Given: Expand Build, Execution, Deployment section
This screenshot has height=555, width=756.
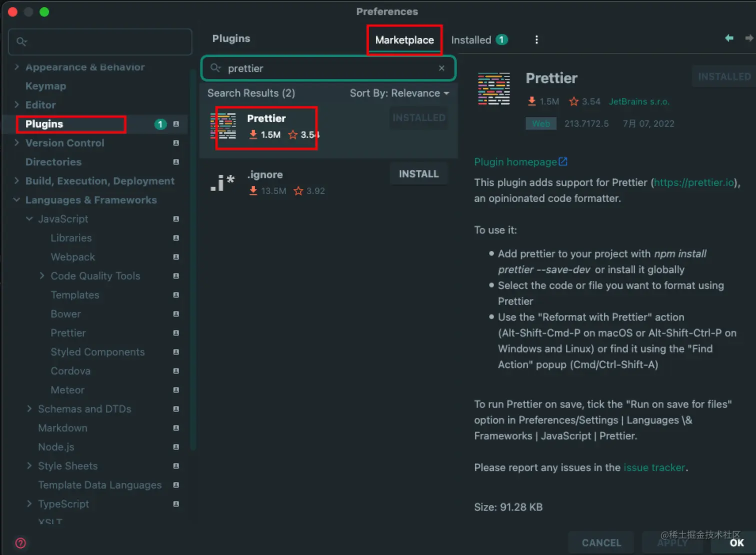Looking at the screenshot, I should tap(16, 181).
